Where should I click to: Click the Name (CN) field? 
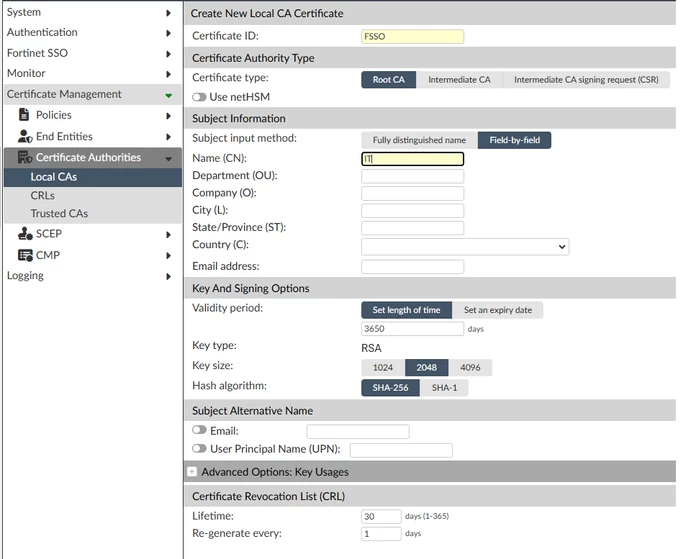(x=412, y=159)
